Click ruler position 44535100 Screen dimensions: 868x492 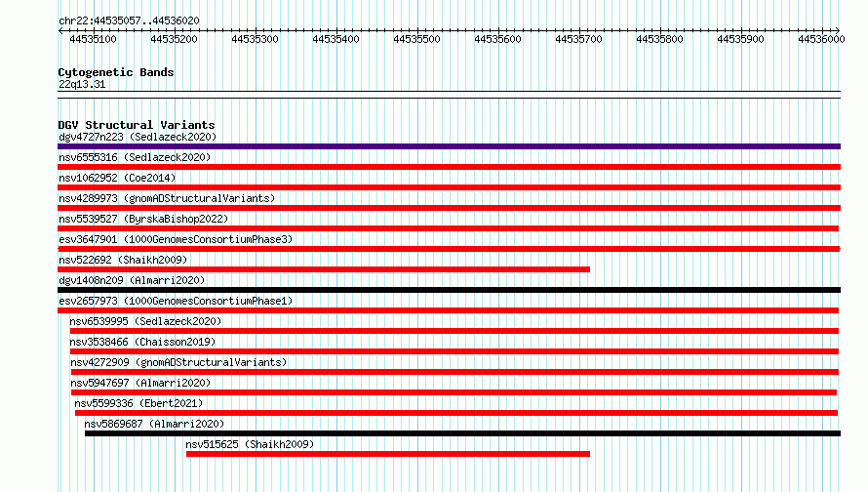pos(93,39)
